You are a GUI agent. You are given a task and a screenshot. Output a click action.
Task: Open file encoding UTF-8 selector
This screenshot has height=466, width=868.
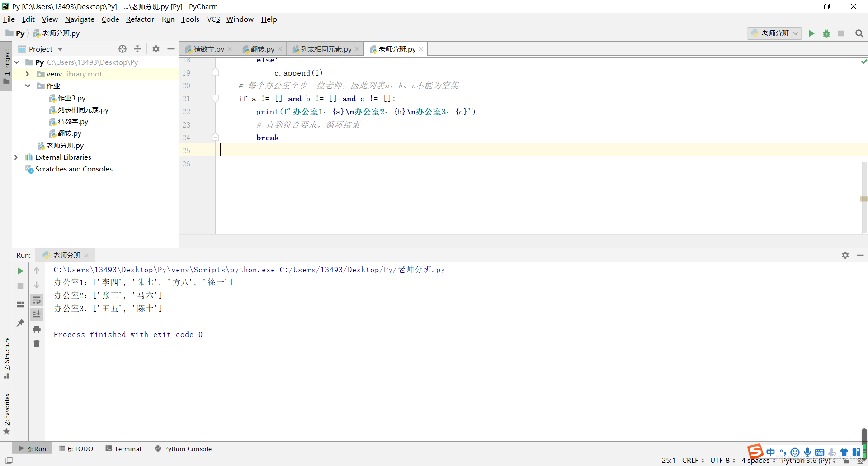723,460
